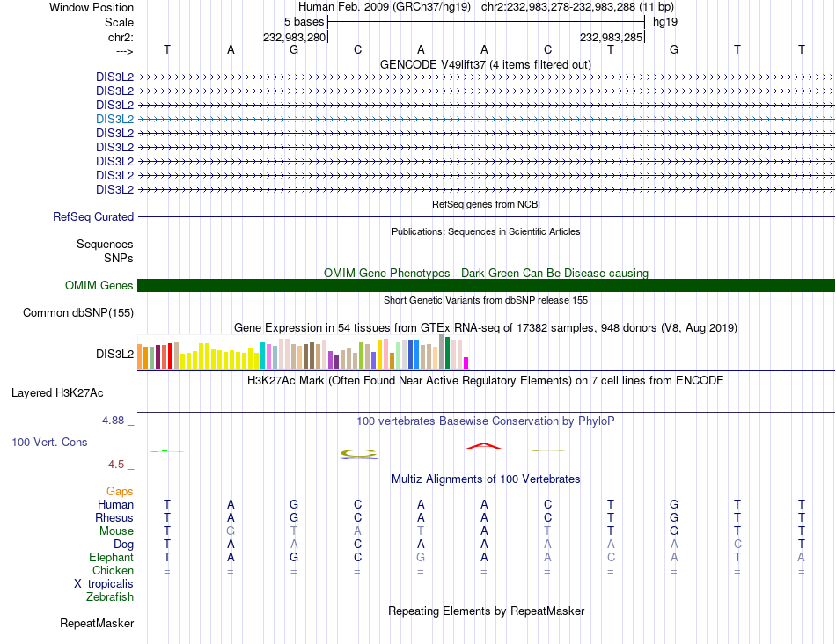Image resolution: width=836 pixels, height=644 pixels.
Task: Open the RefSeq Curated track label
Action: 92,217
